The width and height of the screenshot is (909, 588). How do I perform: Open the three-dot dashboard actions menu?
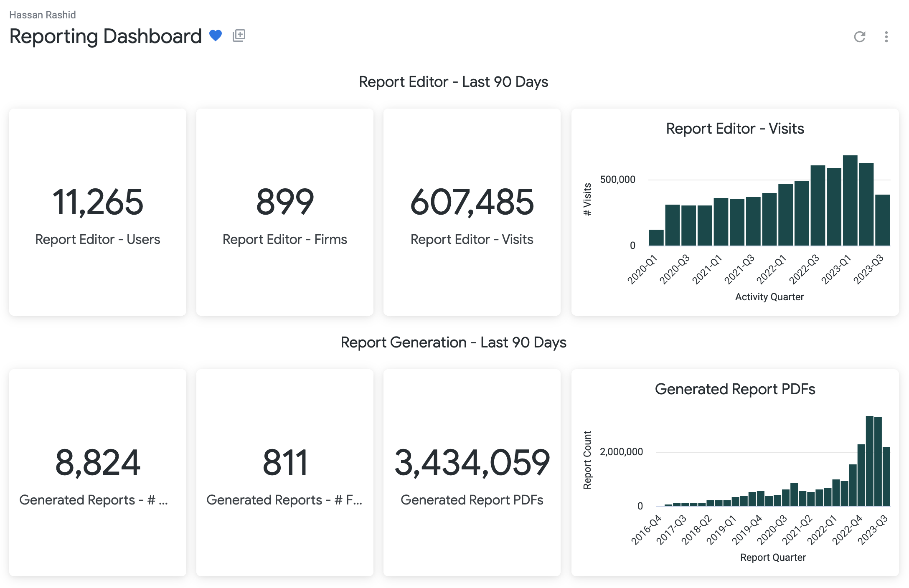coord(886,37)
